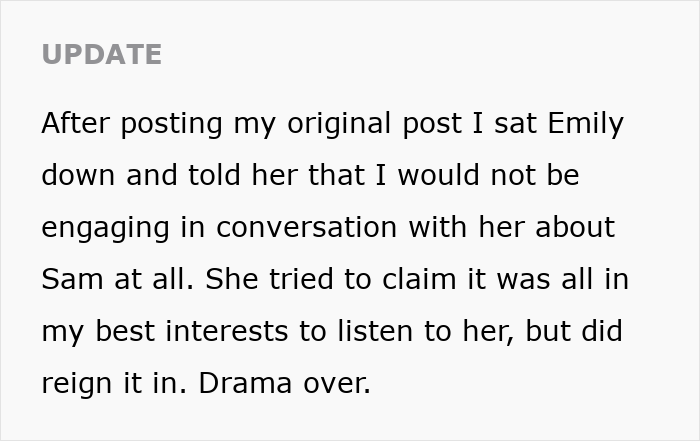Click the word "After" starting the paragraph

tap(74, 123)
